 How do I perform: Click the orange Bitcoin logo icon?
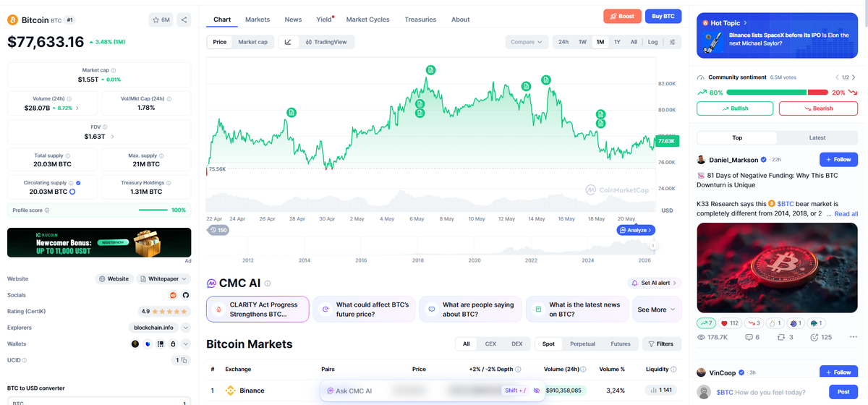[x=13, y=20]
